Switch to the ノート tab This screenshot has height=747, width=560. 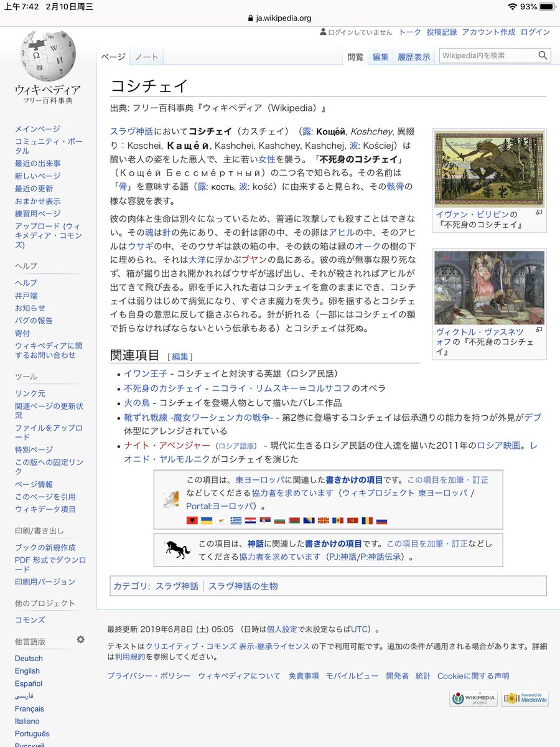146,57
